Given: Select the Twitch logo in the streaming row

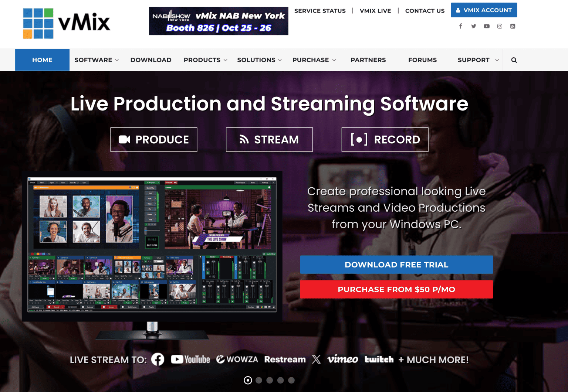Looking at the screenshot, I should [379, 359].
